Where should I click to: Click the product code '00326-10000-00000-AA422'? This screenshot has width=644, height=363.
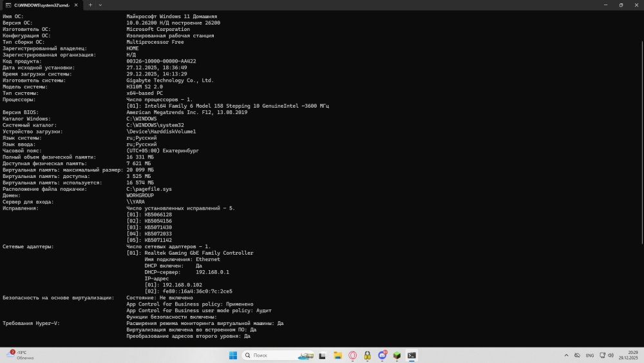click(x=161, y=61)
